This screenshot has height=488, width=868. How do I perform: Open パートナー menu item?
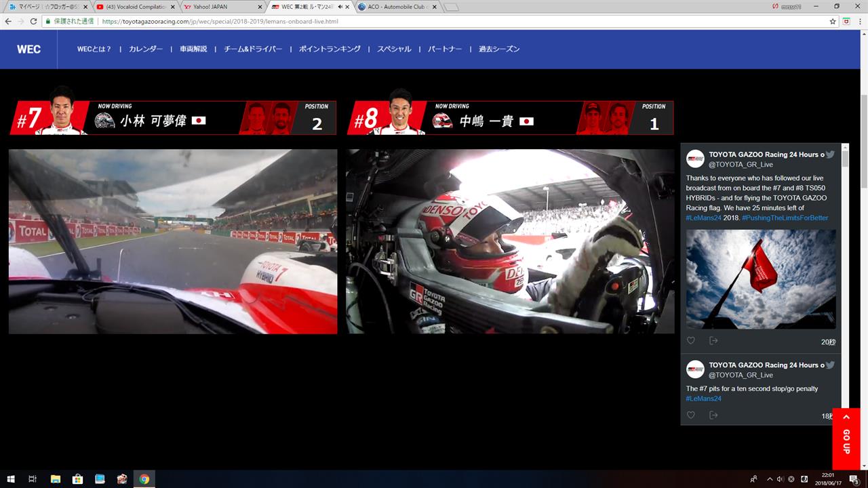[x=445, y=49]
